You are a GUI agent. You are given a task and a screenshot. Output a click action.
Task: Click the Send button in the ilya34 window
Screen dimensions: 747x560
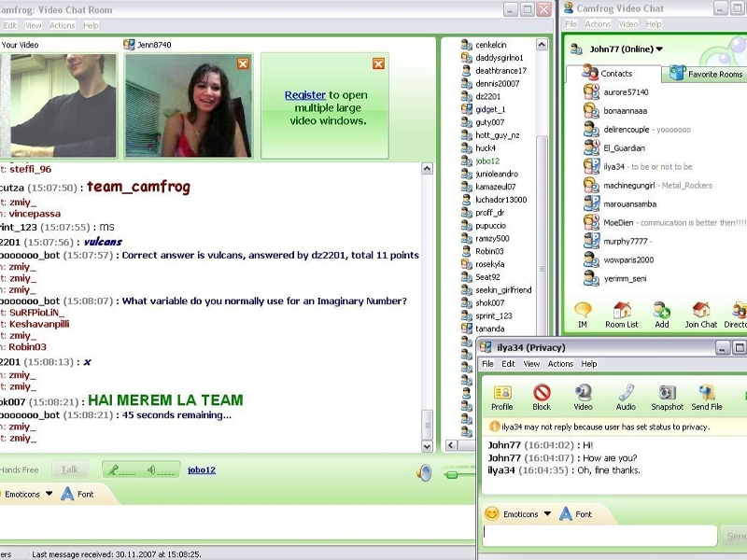735,536
